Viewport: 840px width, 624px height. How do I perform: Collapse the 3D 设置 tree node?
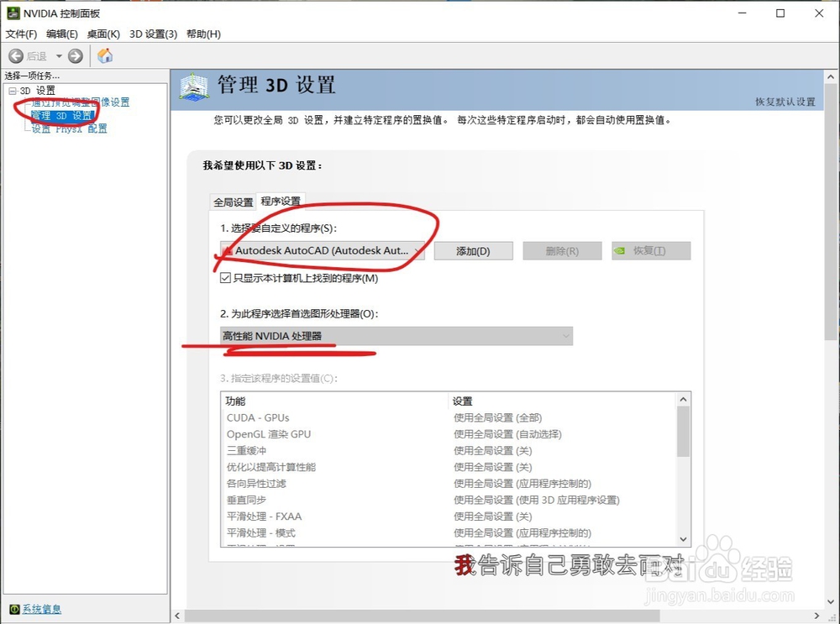click(13, 91)
